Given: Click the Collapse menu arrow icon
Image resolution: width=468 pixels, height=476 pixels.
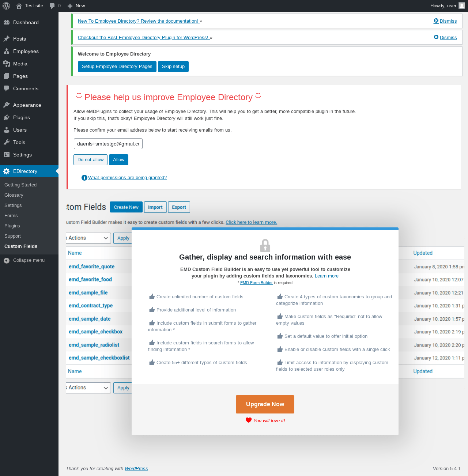Looking at the screenshot, I should pos(7,260).
